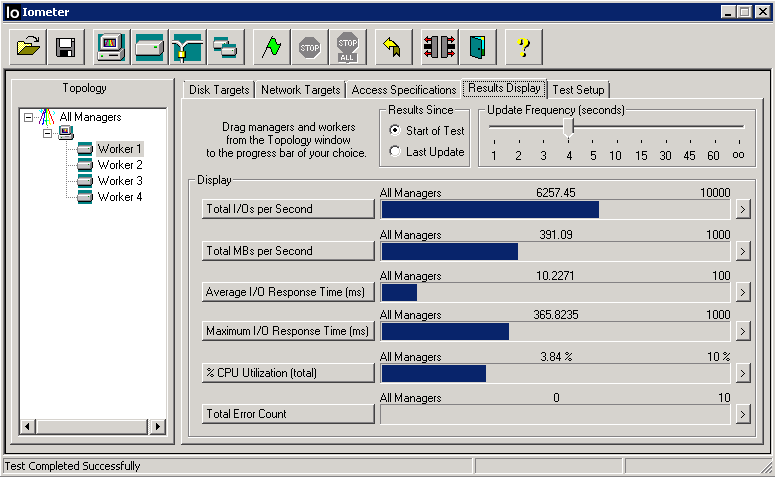775x477 pixels.
Task: Click the Total I/Os per Second button
Action: point(288,209)
